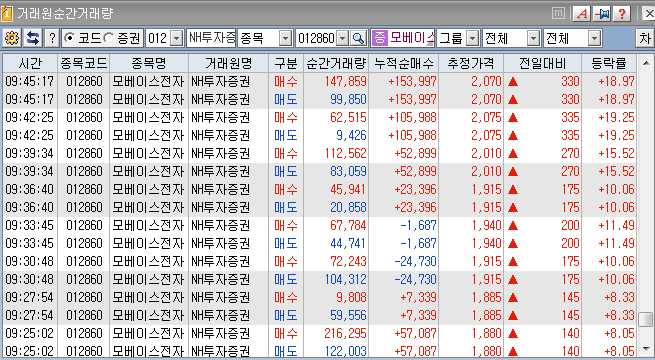Click the 모베이스 stock name field
The image size is (655, 360).
coord(411,39)
